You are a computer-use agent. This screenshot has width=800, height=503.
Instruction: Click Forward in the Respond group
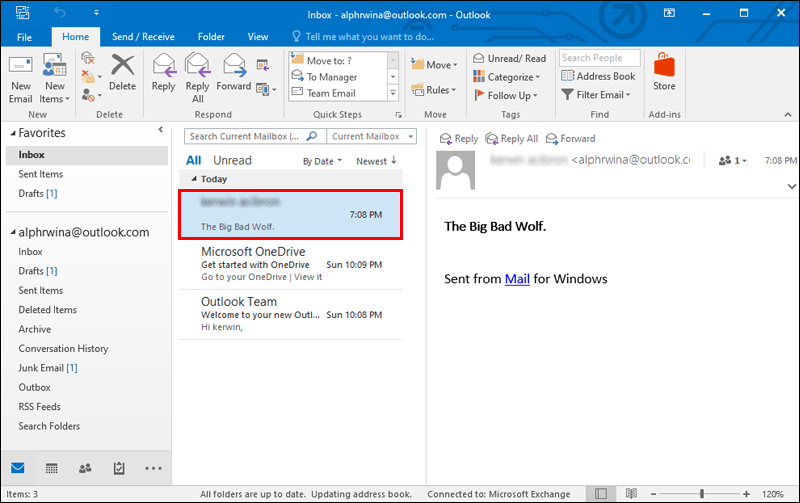pos(234,73)
